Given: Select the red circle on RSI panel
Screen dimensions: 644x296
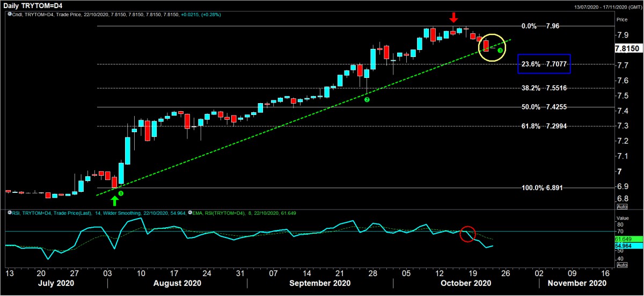Looking at the screenshot, I should (468, 234).
